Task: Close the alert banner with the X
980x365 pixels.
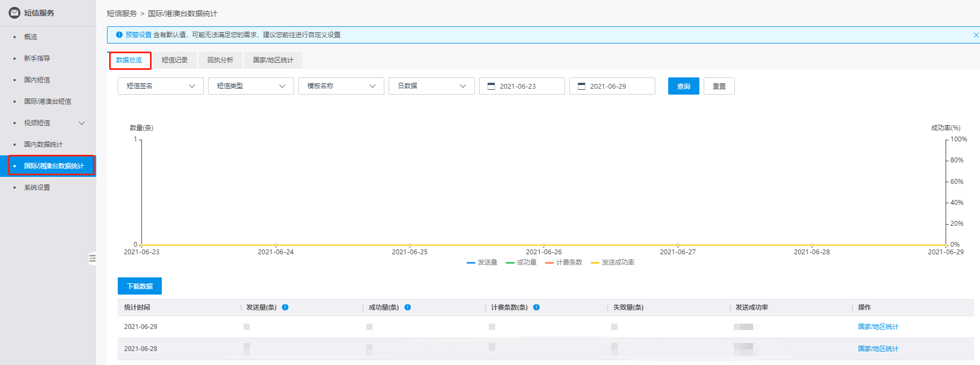Action: [976, 35]
